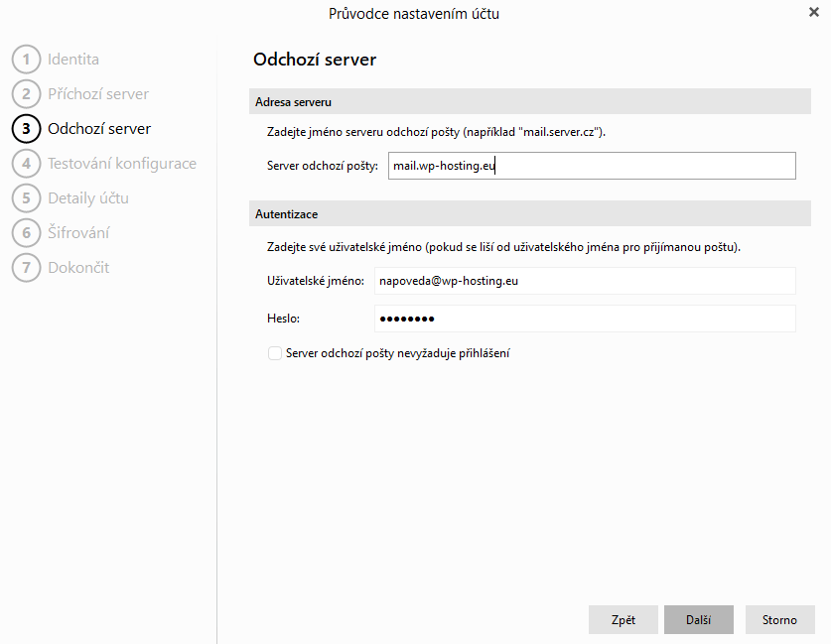Proceed with the Další button

698,620
